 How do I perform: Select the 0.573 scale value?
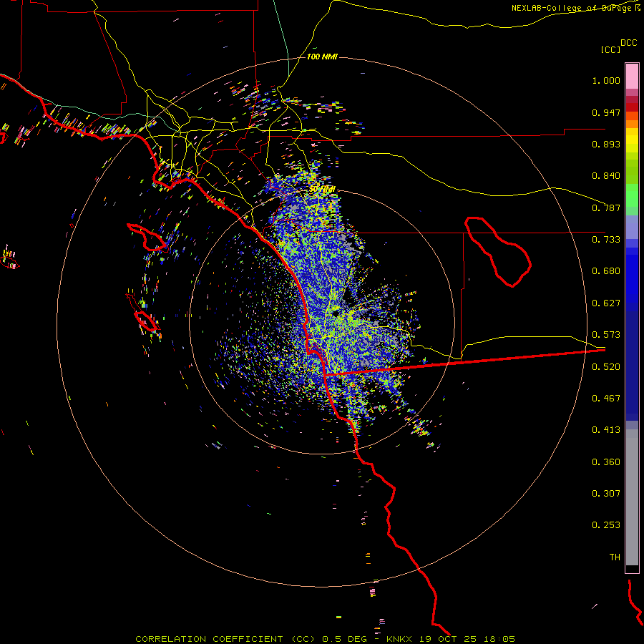(x=606, y=335)
